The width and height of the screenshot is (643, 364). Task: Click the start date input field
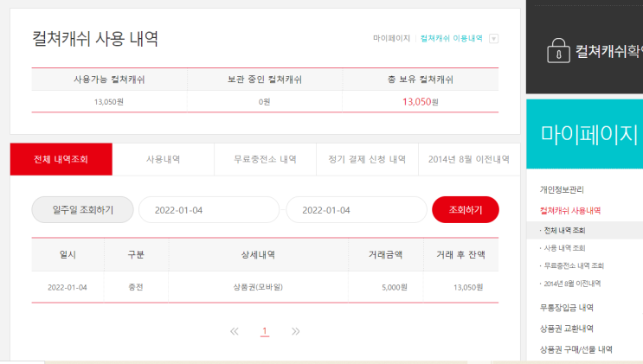[x=209, y=210]
